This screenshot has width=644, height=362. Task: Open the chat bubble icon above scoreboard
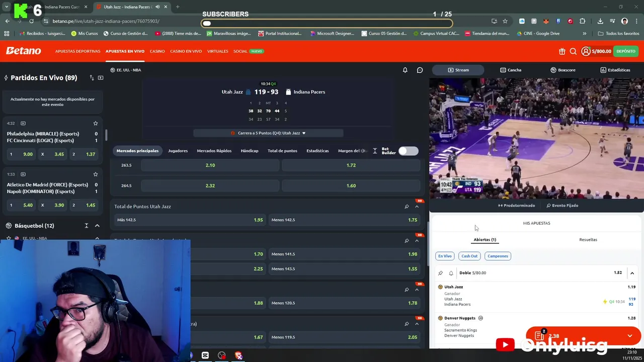click(x=420, y=70)
